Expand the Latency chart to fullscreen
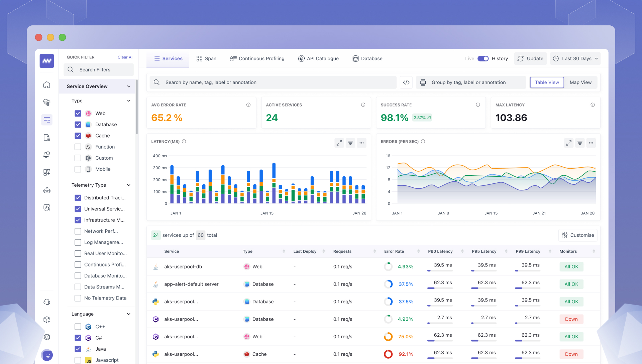The width and height of the screenshot is (642, 364). coord(339,143)
